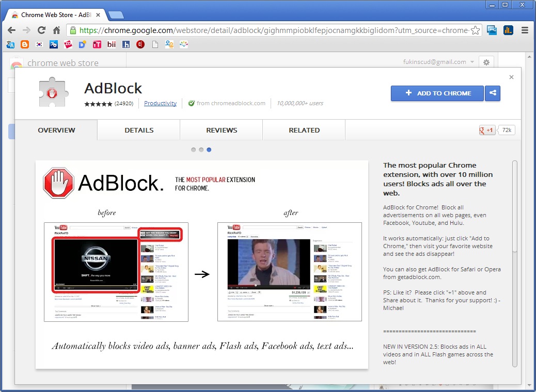Image resolution: width=536 pixels, height=392 pixels.
Task: Select the third blue carousel dot
Action: coord(209,150)
